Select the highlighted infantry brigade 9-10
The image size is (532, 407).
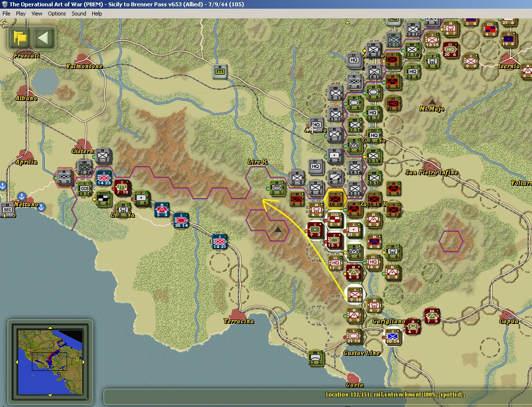[355, 295]
